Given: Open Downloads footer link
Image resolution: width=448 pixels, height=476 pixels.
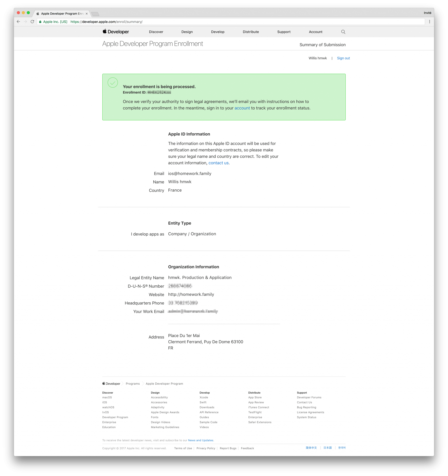Looking at the screenshot, I should click(x=207, y=407).
